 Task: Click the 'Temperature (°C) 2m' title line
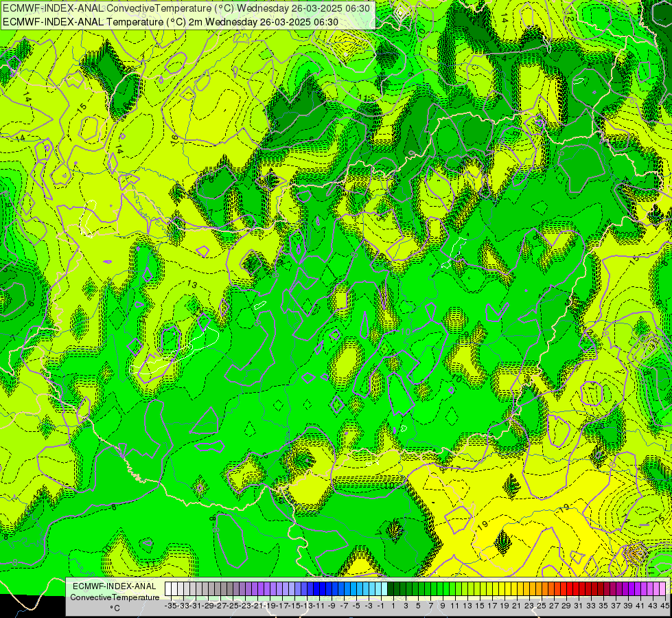tap(170, 22)
